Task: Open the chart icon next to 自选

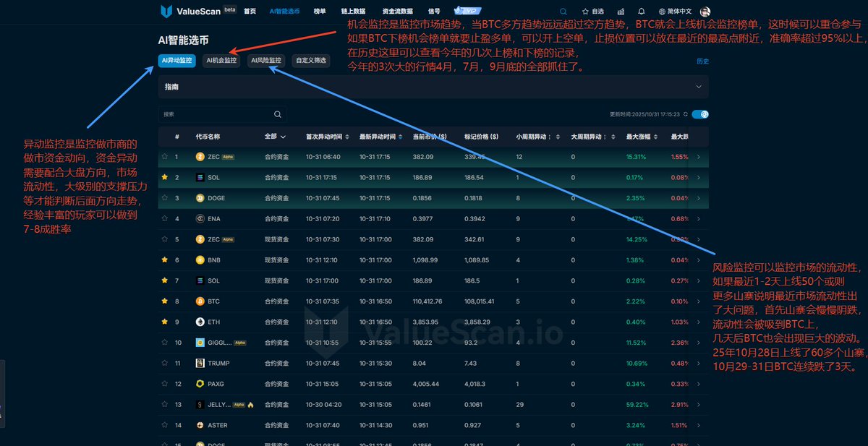Action: tap(621, 12)
